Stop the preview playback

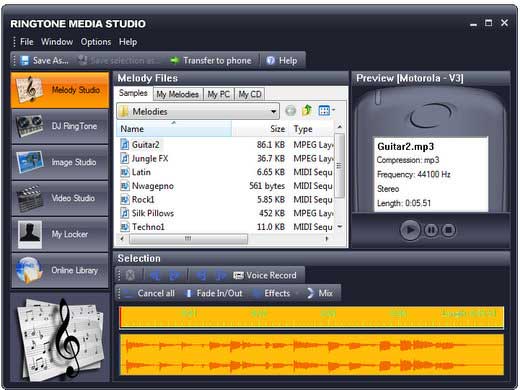tap(448, 230)
